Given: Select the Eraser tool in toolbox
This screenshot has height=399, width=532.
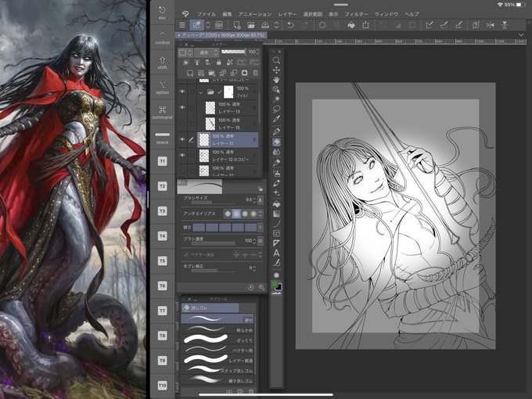Looking at the screenshot, I should pos(276,142).
